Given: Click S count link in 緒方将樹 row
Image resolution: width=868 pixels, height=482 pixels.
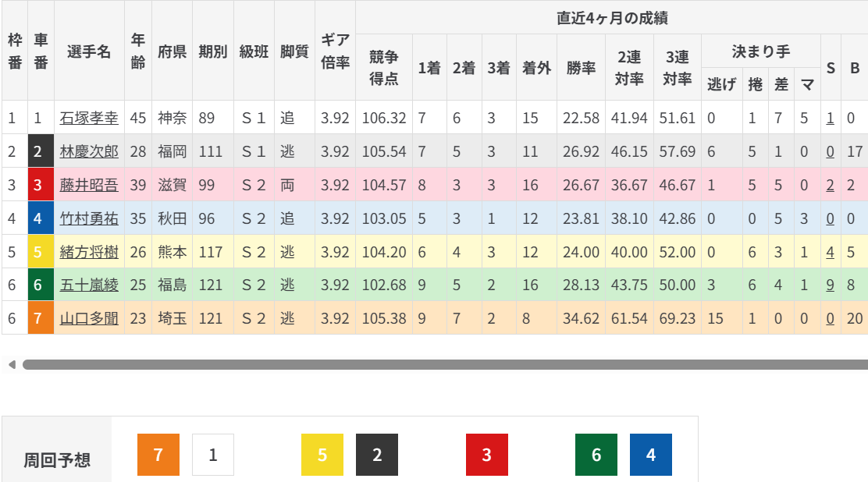Looking at the screenshot, I should coord(831,252).
